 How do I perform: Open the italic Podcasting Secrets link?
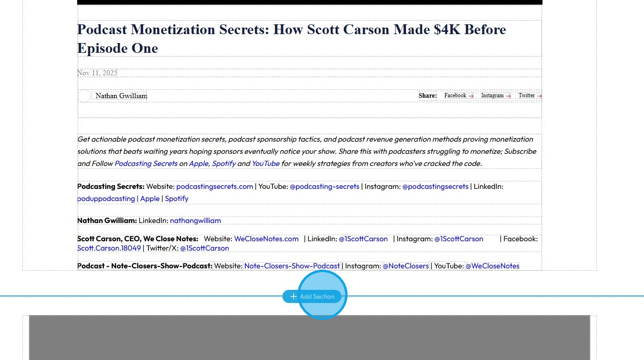[146, 164]
